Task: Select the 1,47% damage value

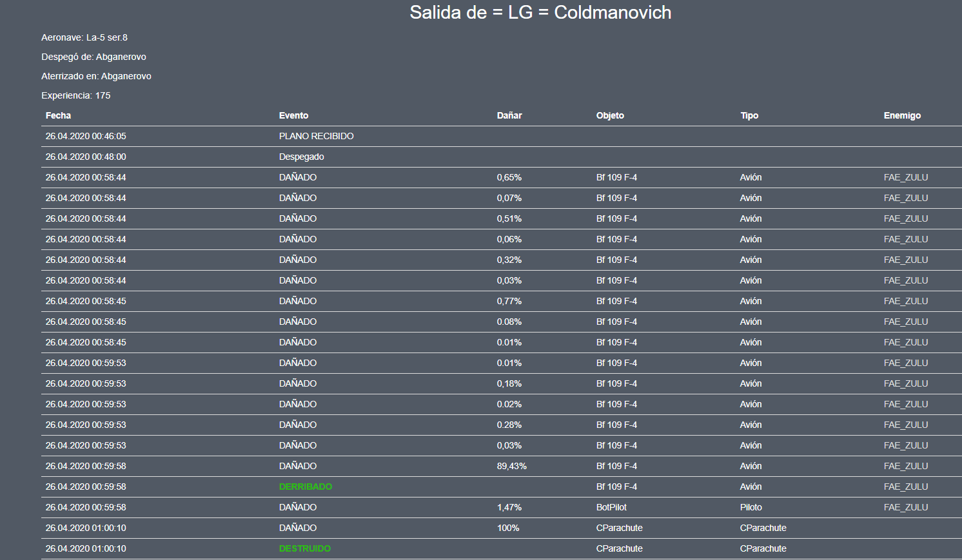Action: pos(509,507)
